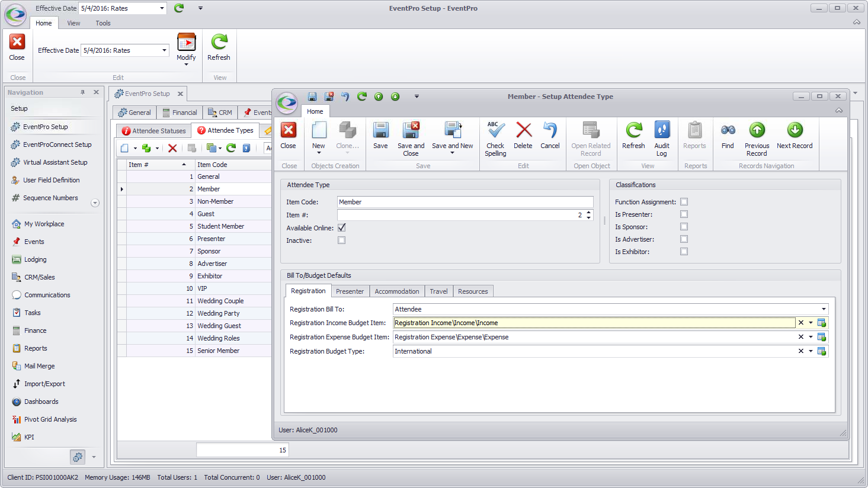Switch to the Accommodation tab
868x488 pixels.
[397, 291]
